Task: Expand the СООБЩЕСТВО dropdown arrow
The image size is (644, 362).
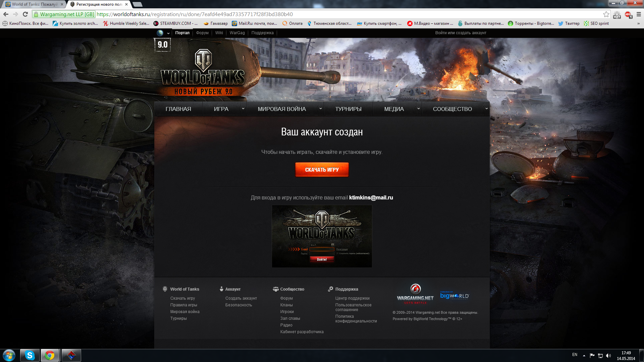Action: pos(486,109)
